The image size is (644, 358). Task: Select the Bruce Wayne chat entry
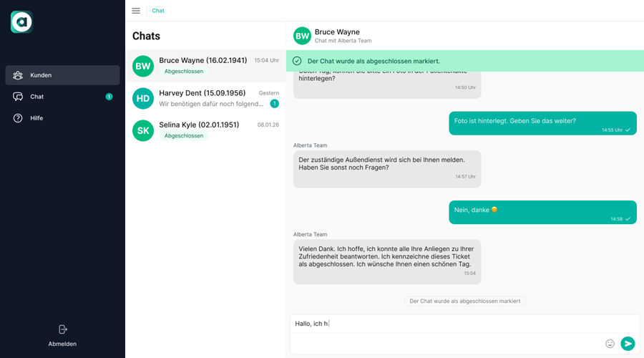205,66
